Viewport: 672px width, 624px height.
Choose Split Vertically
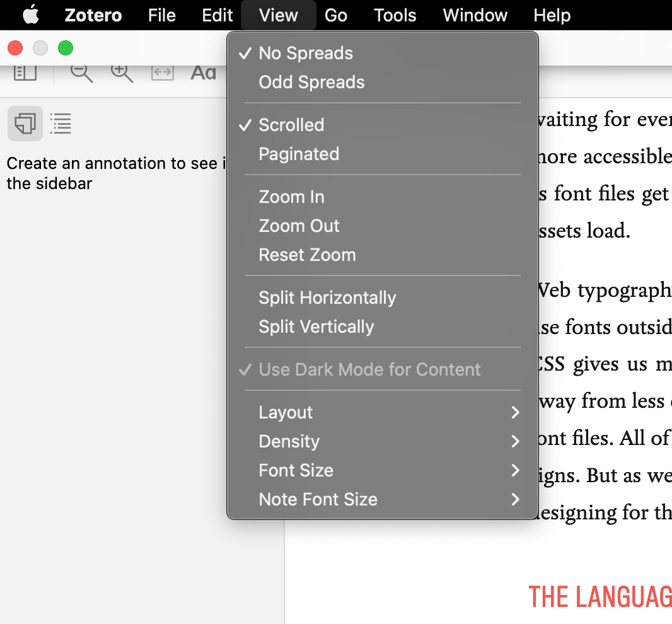316,327
